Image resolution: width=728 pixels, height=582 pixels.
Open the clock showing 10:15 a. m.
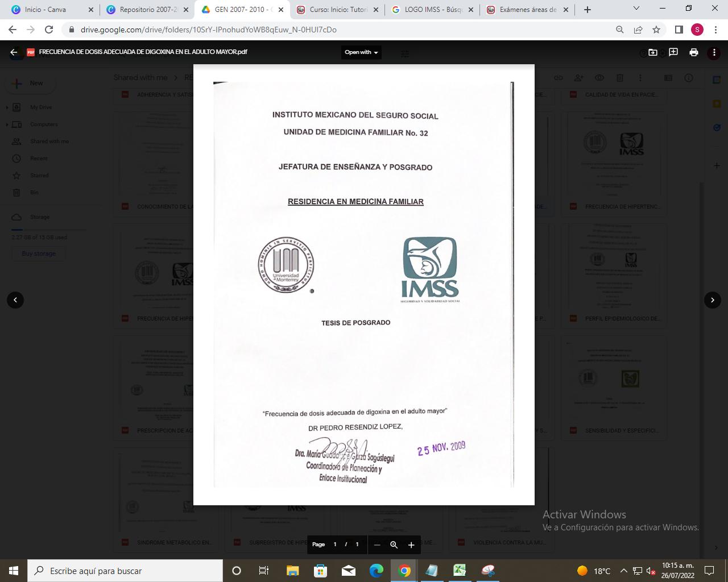[678, 571]
